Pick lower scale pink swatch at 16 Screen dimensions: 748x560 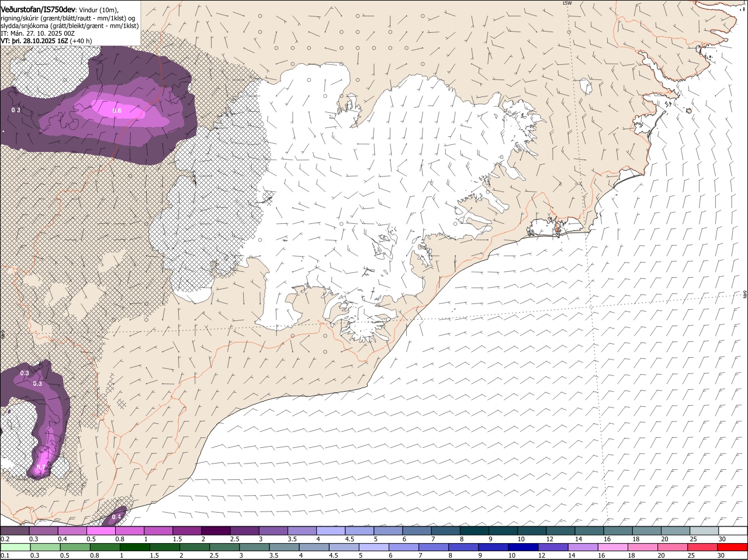613,548
